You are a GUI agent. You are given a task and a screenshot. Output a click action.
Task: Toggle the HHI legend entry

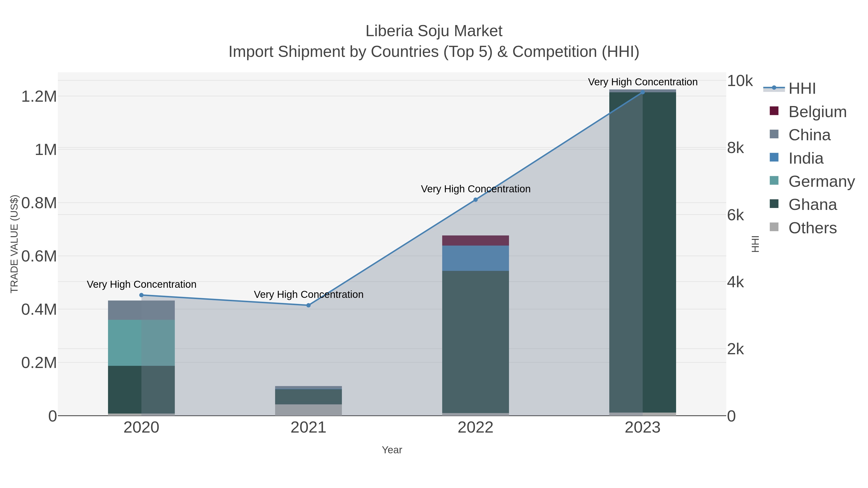click(x=789, y=89)
